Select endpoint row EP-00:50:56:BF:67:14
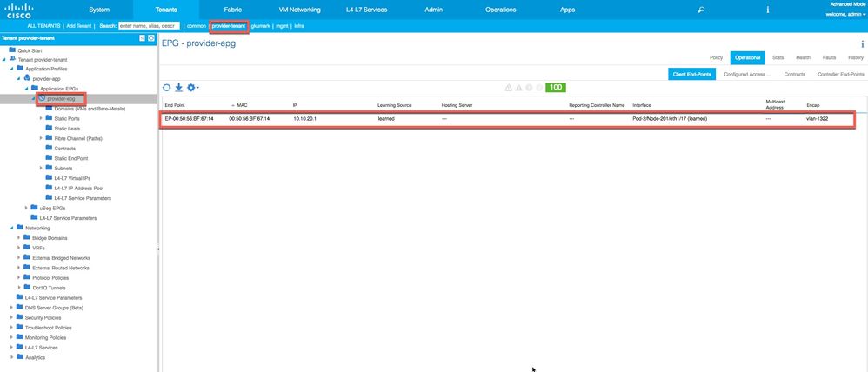This screenshot has height=372, width=868. (x=507, y=119)
